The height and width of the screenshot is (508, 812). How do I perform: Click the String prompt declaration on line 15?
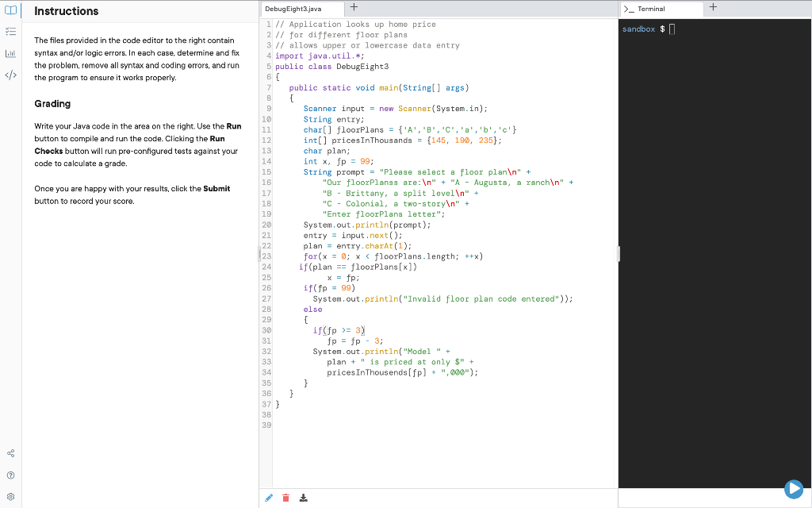pos(333,171)
